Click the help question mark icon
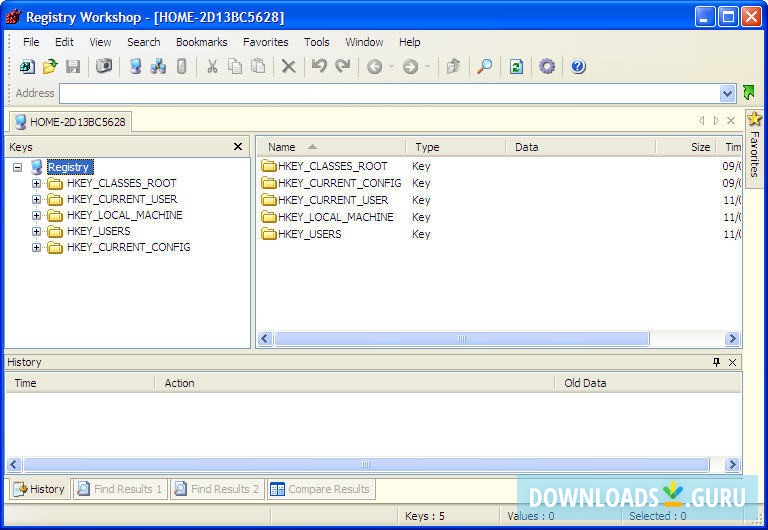The image size is (768, 530). coord(578,66)
